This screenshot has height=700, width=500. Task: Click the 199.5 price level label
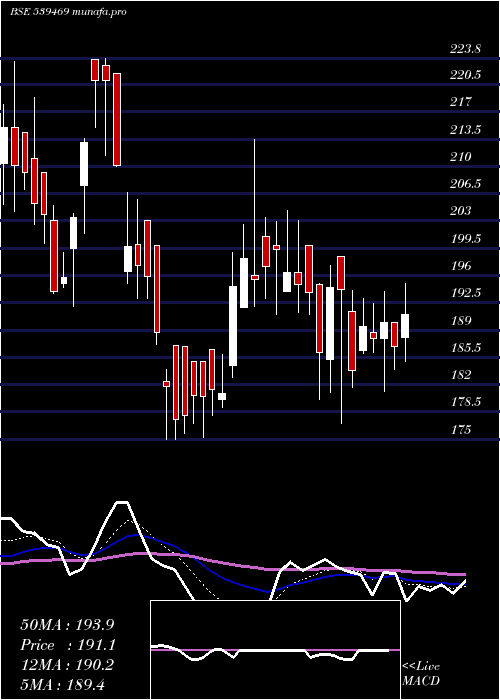465,238
